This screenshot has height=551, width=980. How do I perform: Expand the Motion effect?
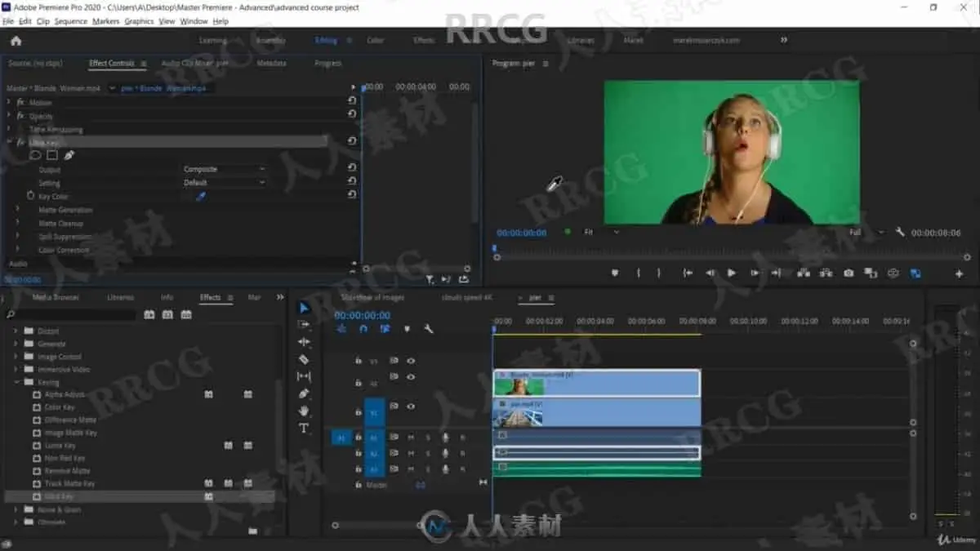pyautogui.click(x=9, y=102)
